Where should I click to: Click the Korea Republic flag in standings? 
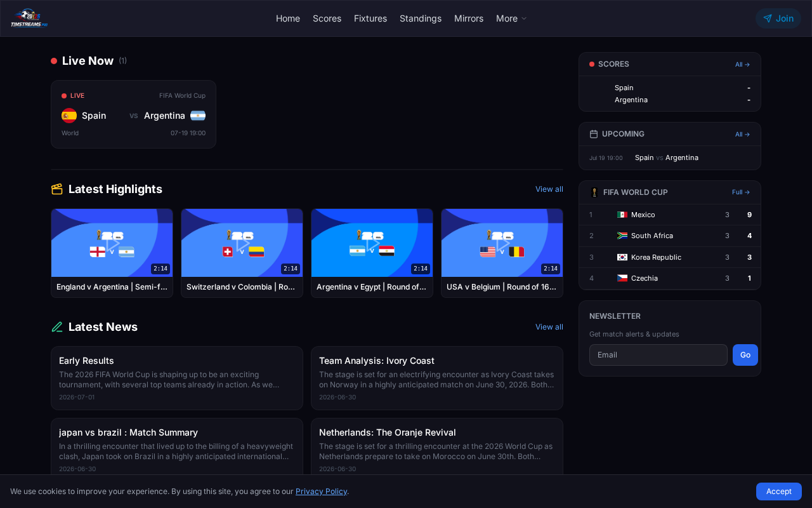tap(622, 257)
